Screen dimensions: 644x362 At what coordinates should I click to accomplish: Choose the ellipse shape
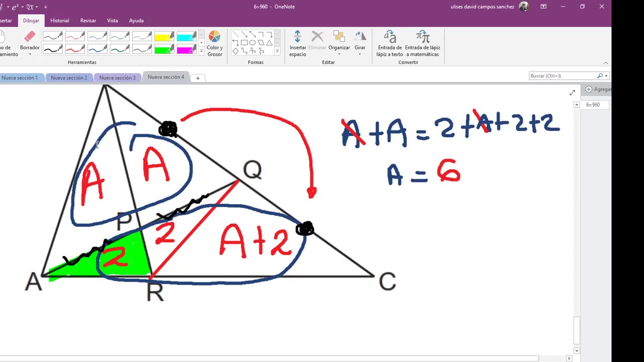tap(253, 43)
